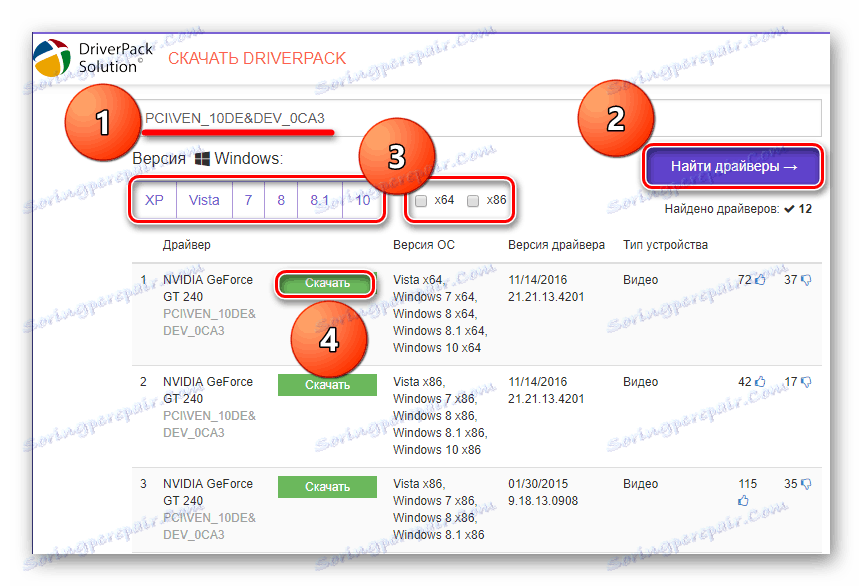862x586 pixels.
Task: Thumbs up the driver with 115 likes
Action: tap(743, 500)
